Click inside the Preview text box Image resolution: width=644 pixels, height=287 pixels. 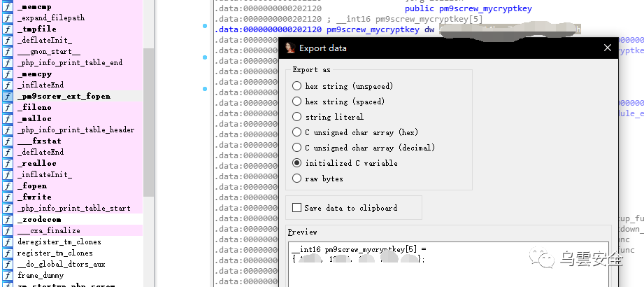point(450,265)
